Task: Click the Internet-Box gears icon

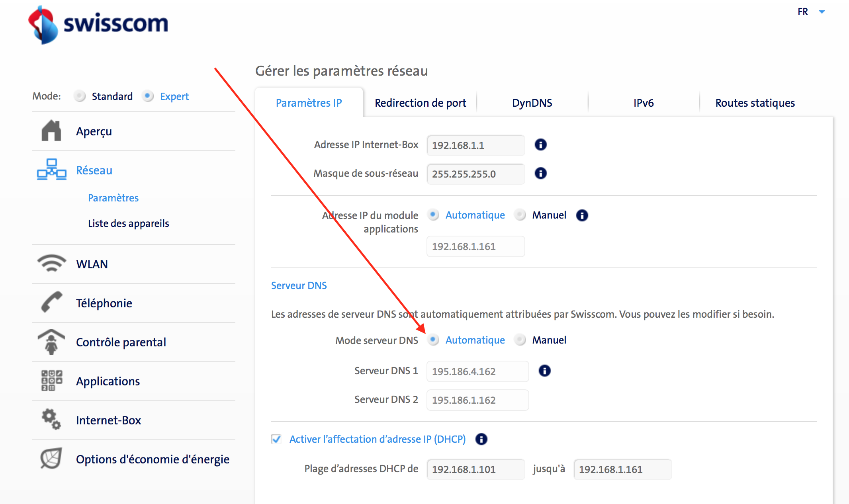Action: click(x=51, y=419)
